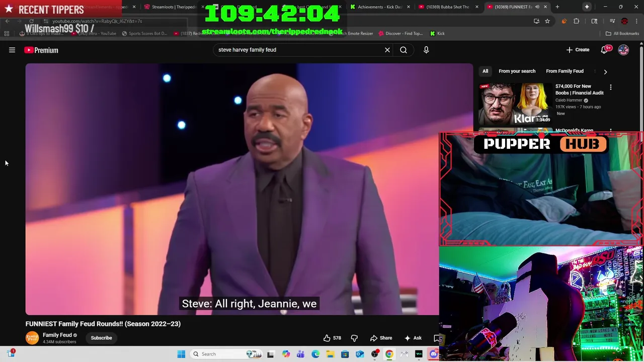Open Discover Find Top bookmark
The width and height of the screenshot is (644, 362).
pyautogui.click(x=401, y=33)
